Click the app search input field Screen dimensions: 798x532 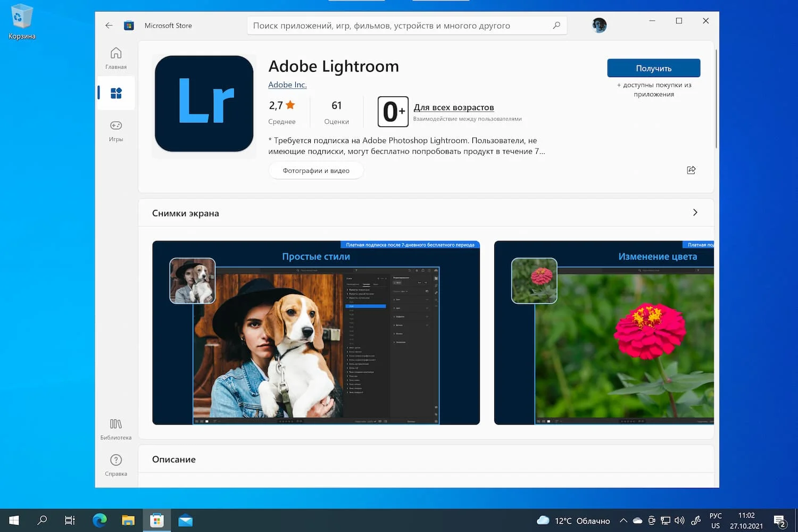pyautogui.click(x=399, y=26)
